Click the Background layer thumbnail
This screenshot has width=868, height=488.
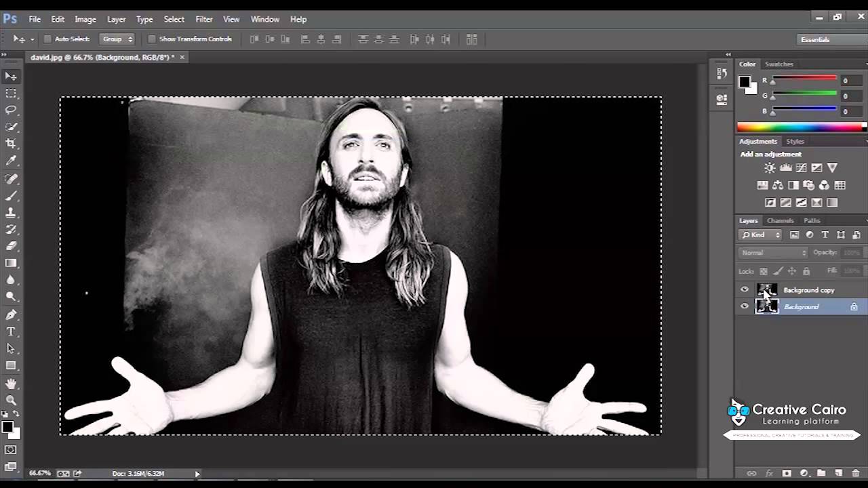coord(767,306)
